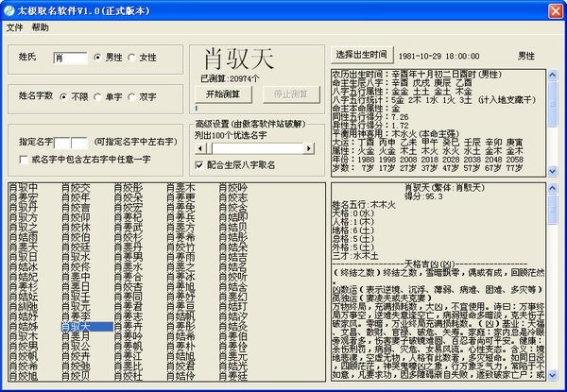Click the 同性五行得分:7.26 line
567x392 pixels.
coord(370,117)
